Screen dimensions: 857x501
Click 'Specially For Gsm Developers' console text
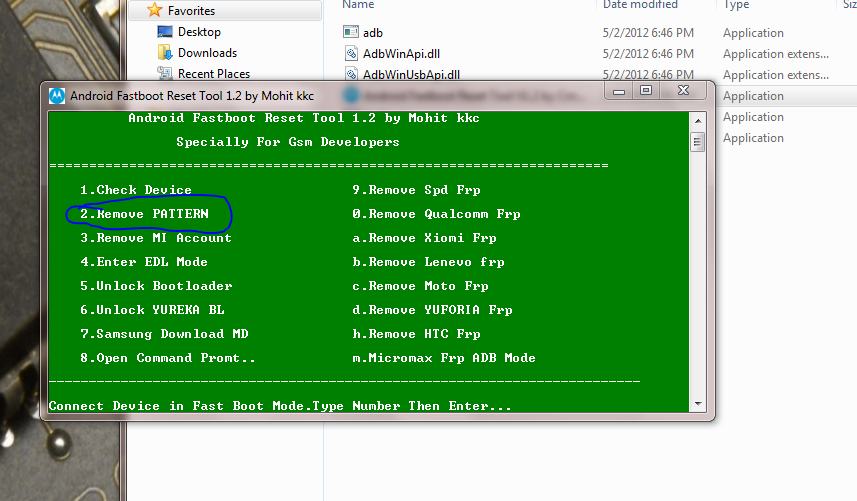click(287, 142)
